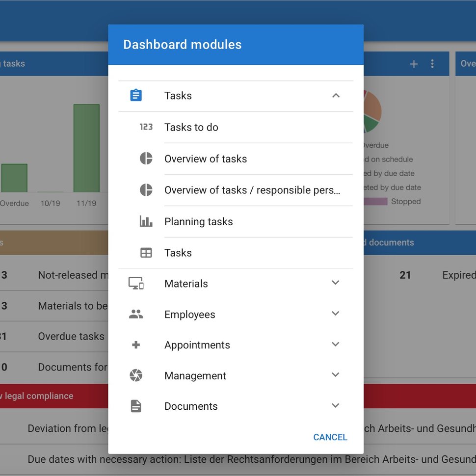476x476 pixels.
Task: Click the Materials devices icon
Action: (136, 283)
